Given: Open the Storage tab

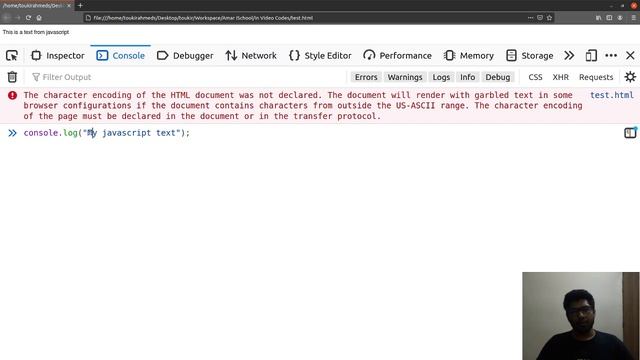Looking at the screenshot, I should 529,56.
